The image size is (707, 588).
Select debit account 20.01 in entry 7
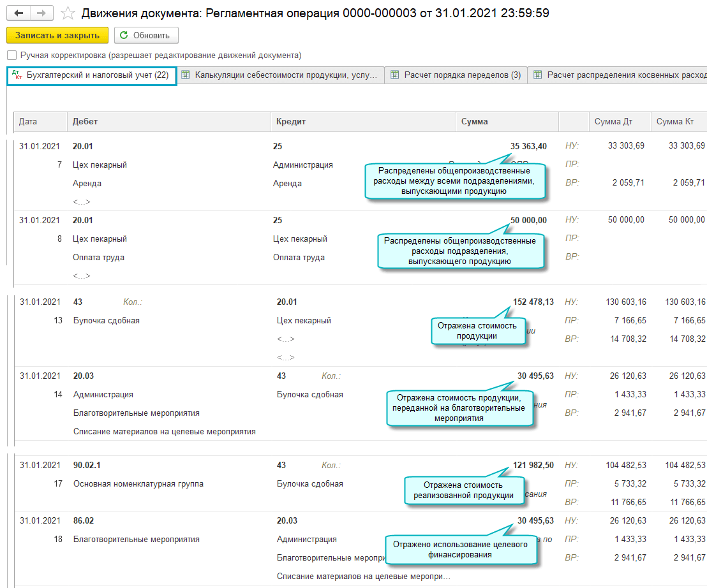tap(82, 147)
